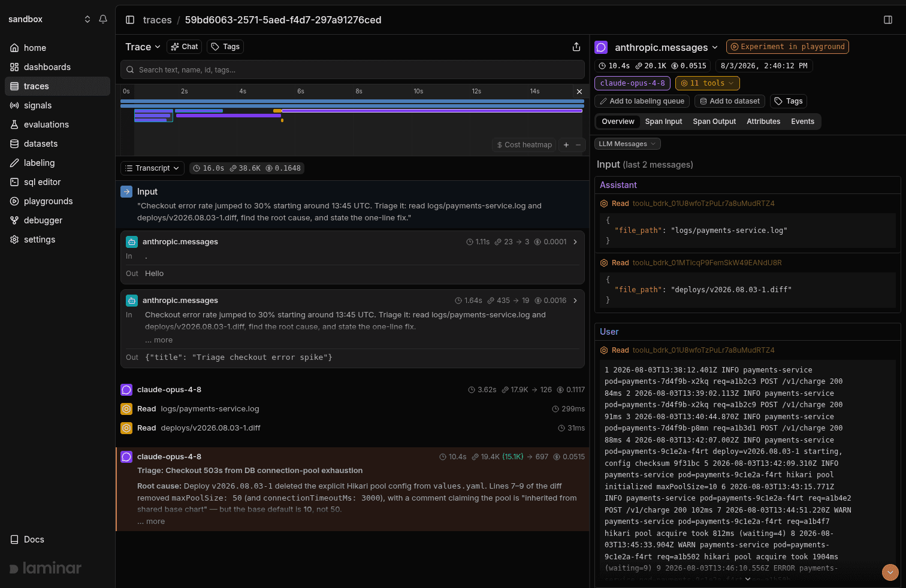This screenshot has height=588, width=906.
Task: Select the orange span bar in timeline
Action: coord(277,111)
